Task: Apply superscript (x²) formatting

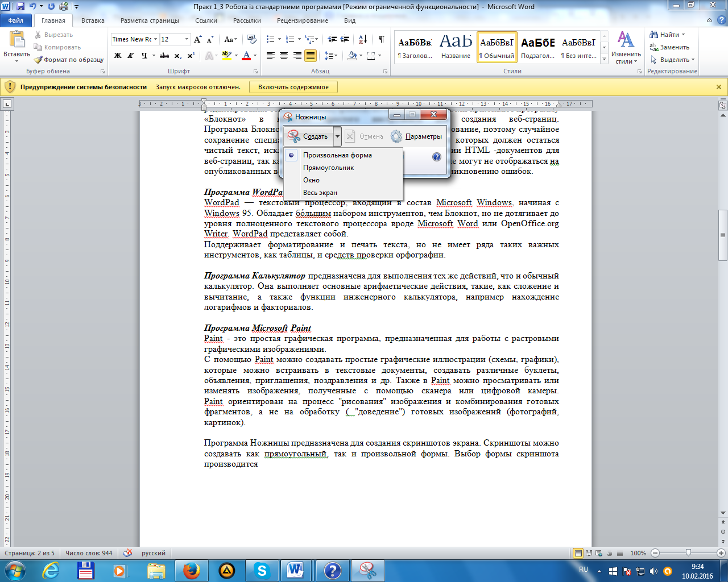Action: pyautogui.click(x=191, y=56)
